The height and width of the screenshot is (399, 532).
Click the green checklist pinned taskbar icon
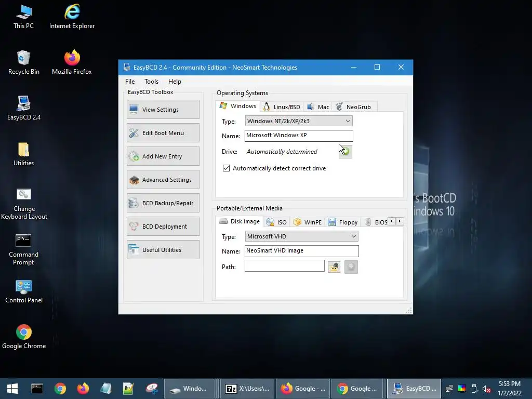[128, 389]
